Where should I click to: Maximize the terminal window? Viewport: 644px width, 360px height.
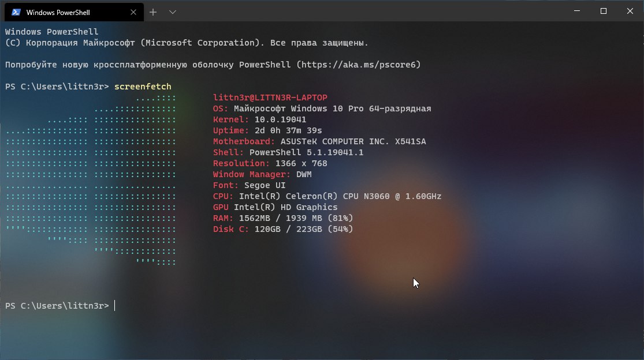point(604,11)
